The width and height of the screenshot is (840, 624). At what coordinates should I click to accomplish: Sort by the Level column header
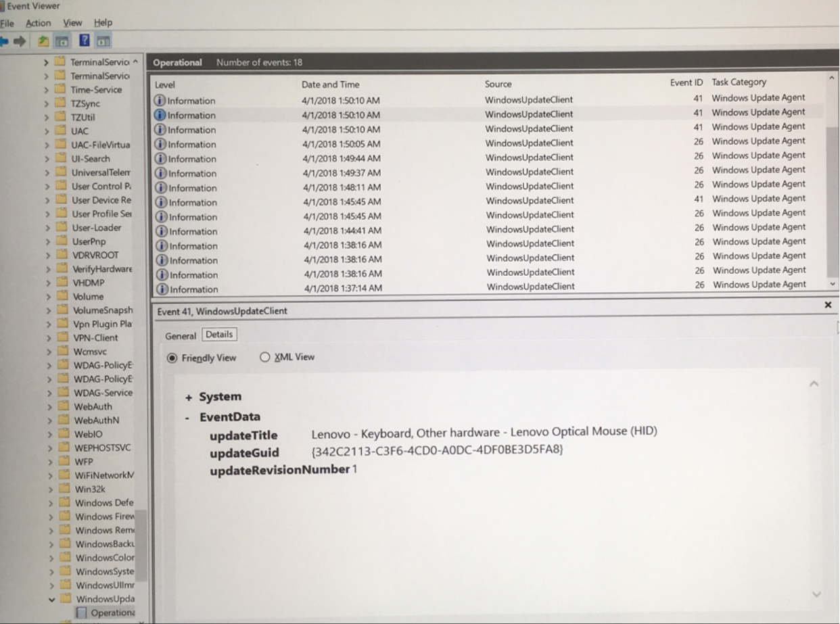click(x=164, y=85)
